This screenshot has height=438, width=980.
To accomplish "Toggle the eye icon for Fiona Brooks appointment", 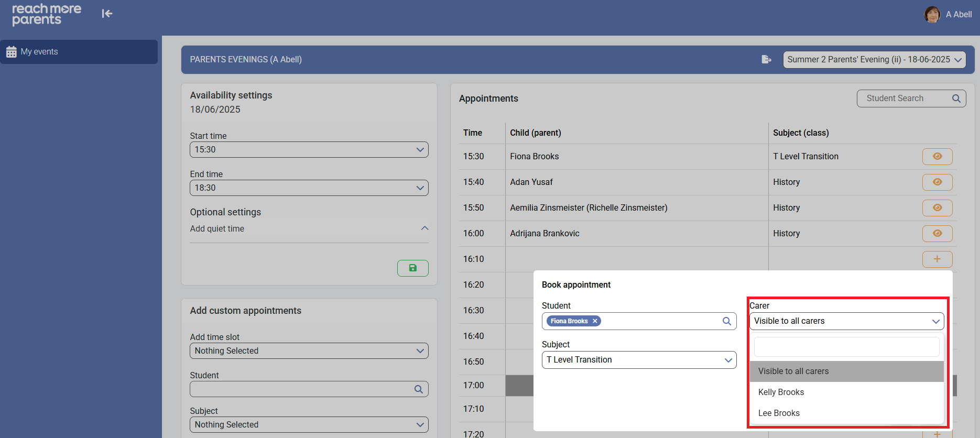I will (937, 156).
